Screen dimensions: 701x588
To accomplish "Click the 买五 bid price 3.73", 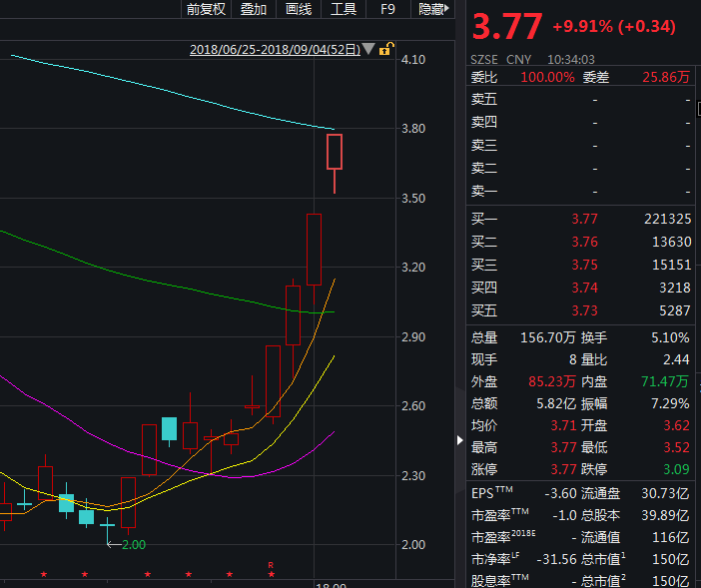I will tap(583, 310).
